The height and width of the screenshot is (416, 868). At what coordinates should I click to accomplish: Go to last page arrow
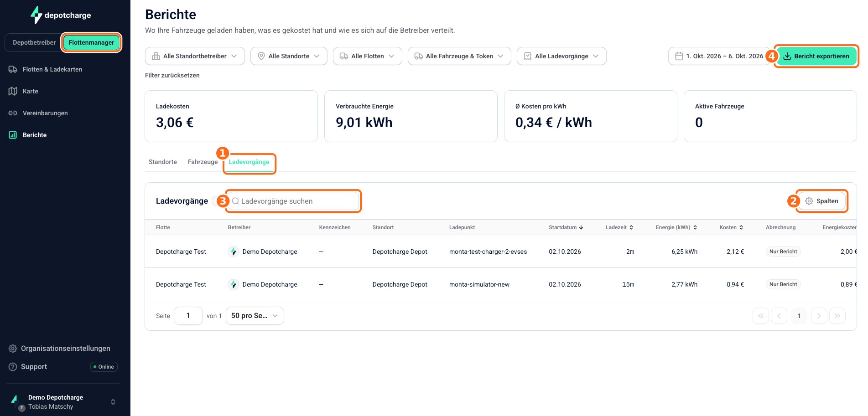837,316
